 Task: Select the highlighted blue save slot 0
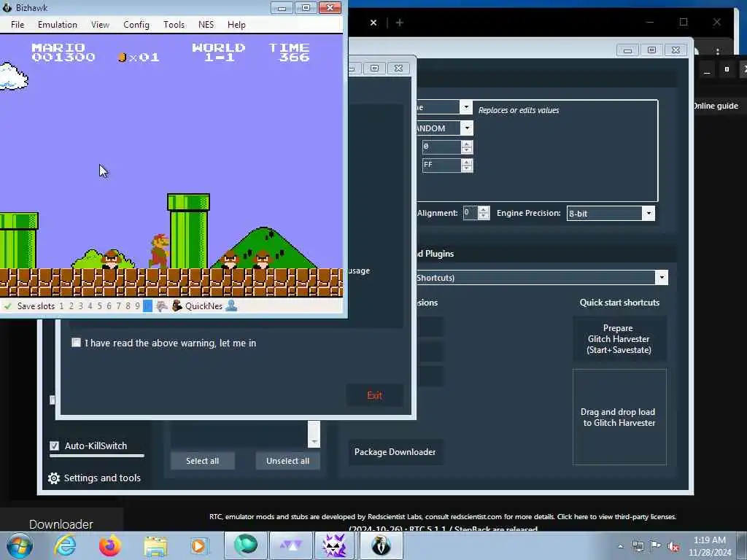point(147,306)
